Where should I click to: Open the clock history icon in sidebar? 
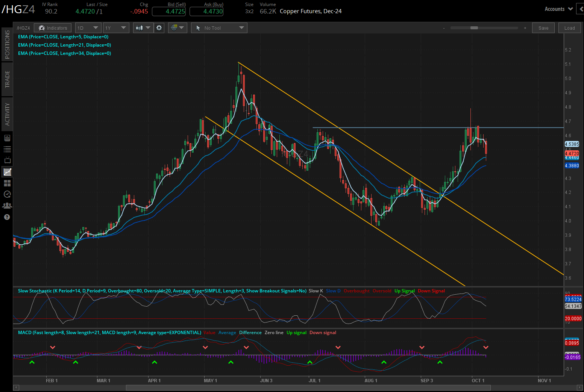pos(7,194)
